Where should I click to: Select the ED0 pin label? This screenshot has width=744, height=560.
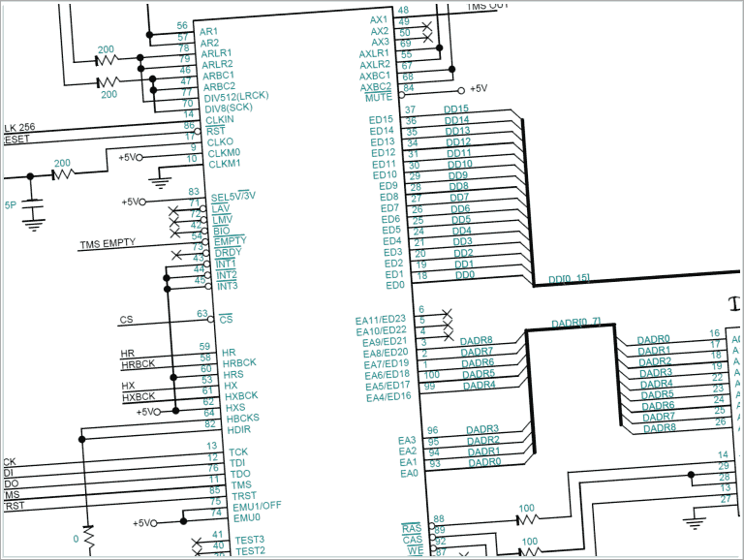pos(395,285)
